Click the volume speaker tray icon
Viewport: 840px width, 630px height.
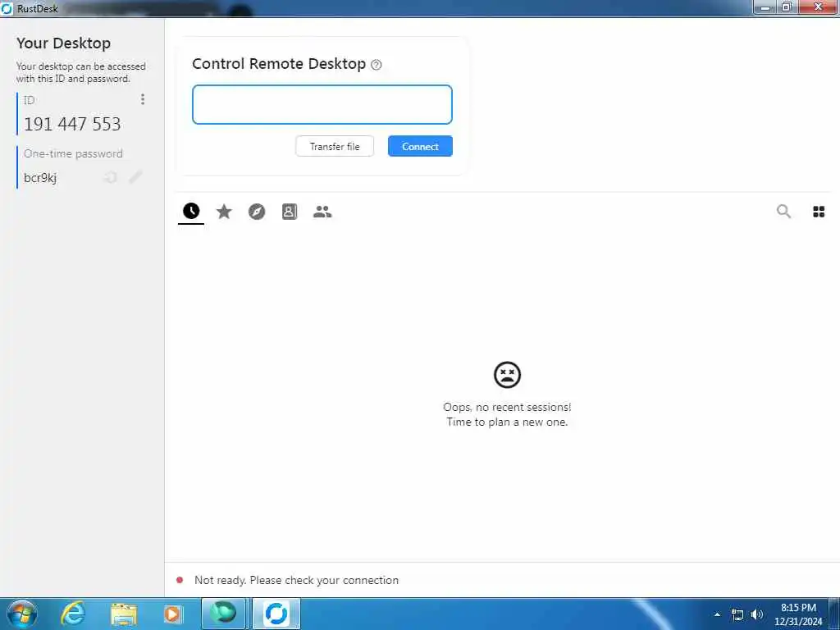[x=756, y=614]
